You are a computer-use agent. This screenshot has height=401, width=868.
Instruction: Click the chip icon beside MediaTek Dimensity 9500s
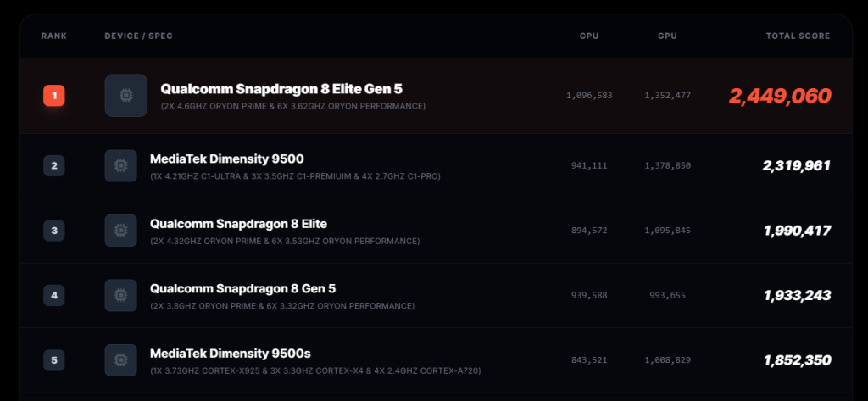tap(120, 360)
